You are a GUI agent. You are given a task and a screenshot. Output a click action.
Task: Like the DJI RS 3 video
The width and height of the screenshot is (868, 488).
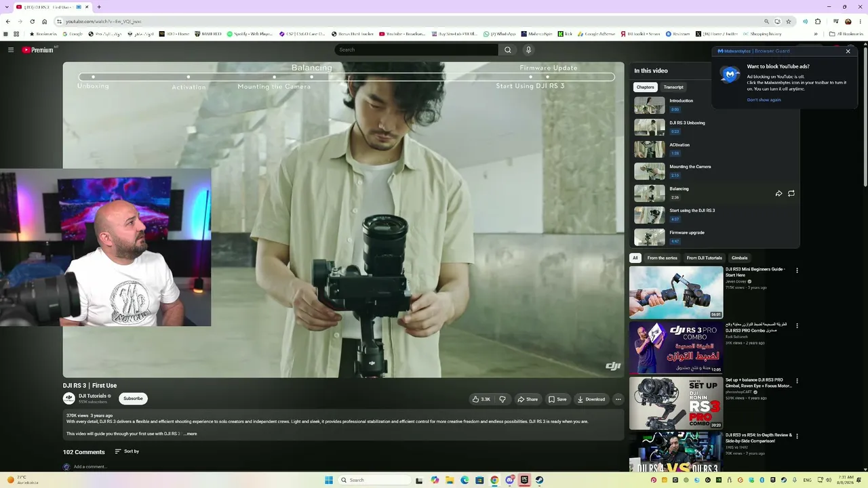tap(481, 399)
